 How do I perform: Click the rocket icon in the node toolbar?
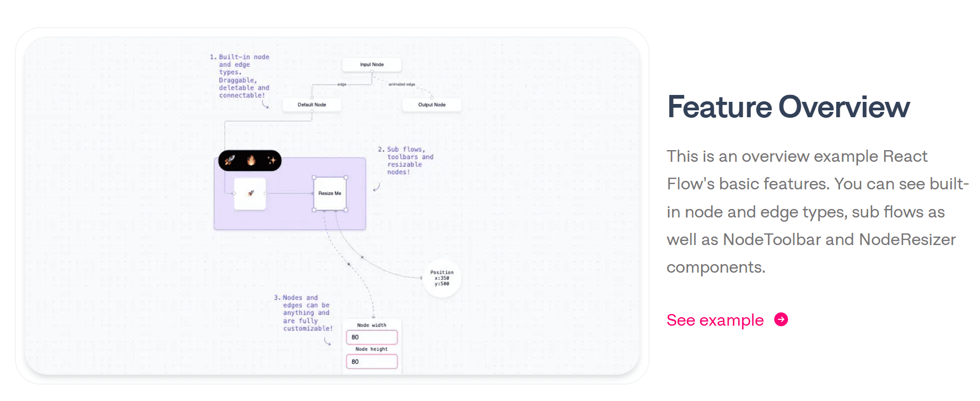tap(230, 160)
